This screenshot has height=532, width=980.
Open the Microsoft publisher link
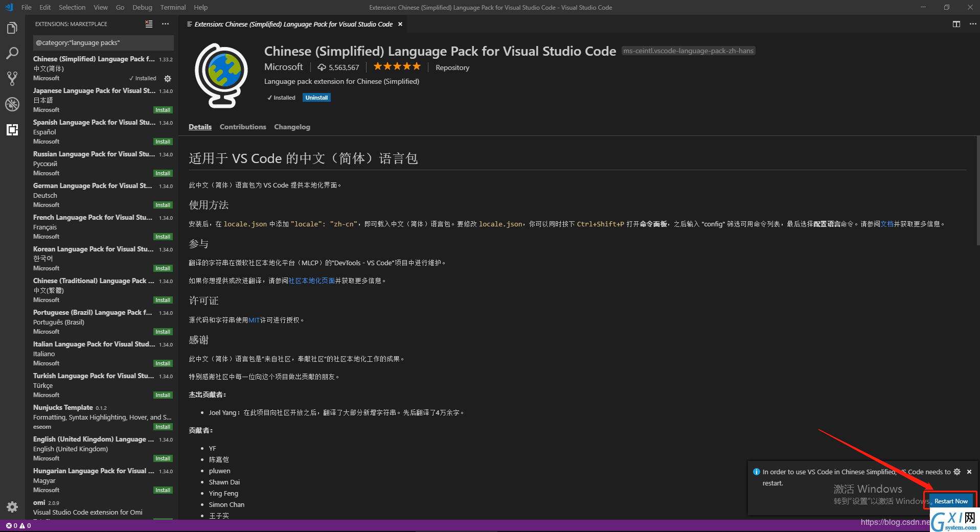284,67
